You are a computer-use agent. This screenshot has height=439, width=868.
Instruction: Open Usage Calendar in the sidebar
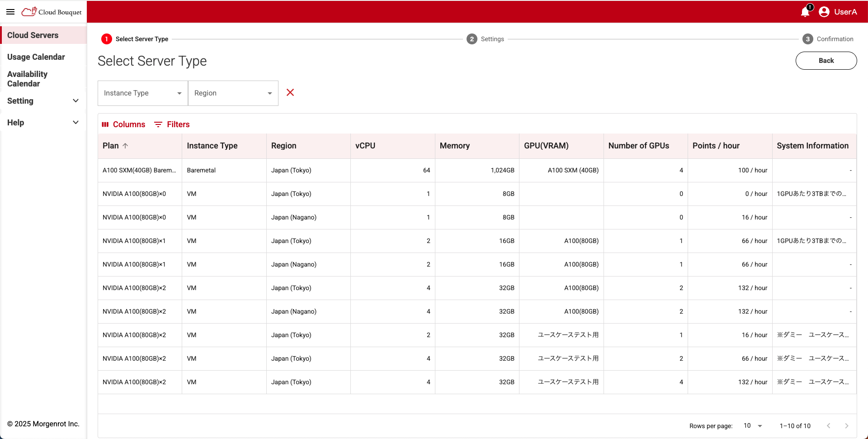click(x=36, y=57)
